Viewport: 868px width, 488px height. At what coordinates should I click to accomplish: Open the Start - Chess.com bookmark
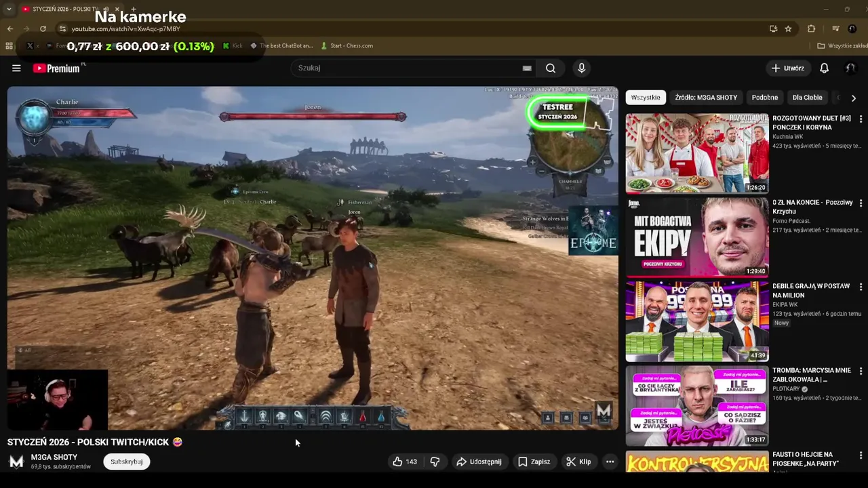(x=347, y=45)
